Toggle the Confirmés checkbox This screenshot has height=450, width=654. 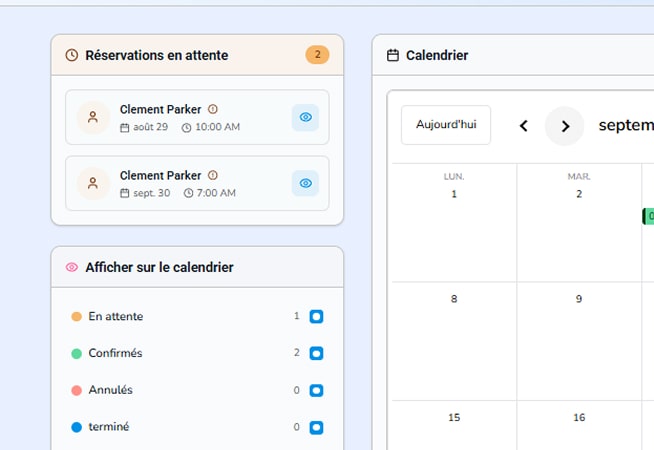pyautogui.click(x=316, y=353)
